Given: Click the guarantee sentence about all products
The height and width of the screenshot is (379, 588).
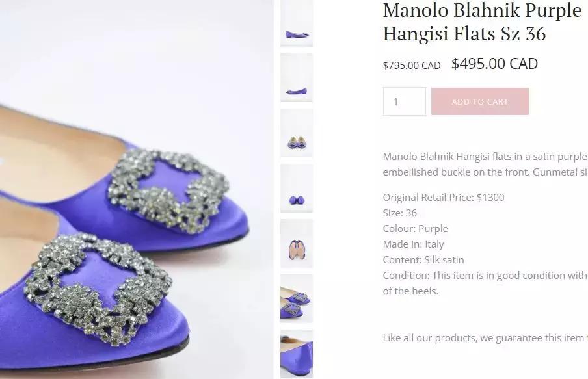Looking at the screenshot, I should (485, 338).
